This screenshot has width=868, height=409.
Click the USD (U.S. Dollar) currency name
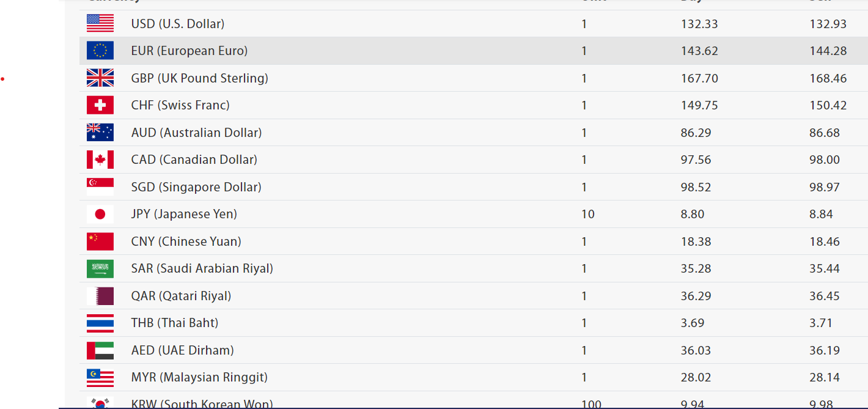(178, 24)
